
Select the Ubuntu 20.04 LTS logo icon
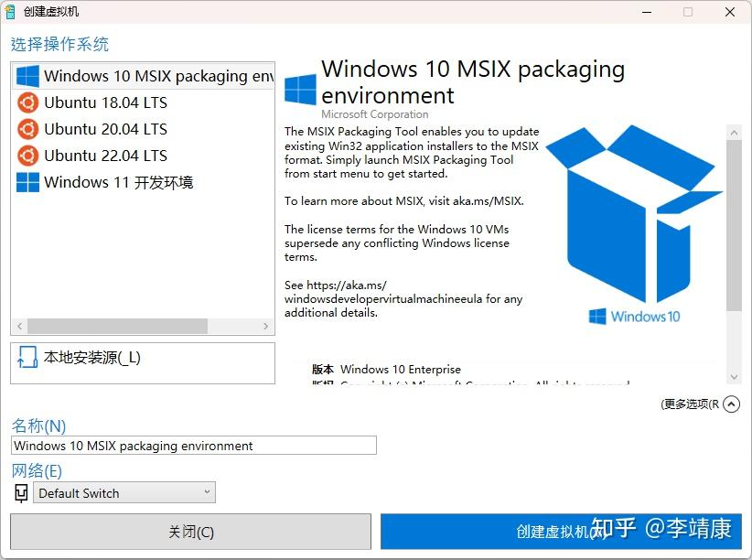coord(27,129)
